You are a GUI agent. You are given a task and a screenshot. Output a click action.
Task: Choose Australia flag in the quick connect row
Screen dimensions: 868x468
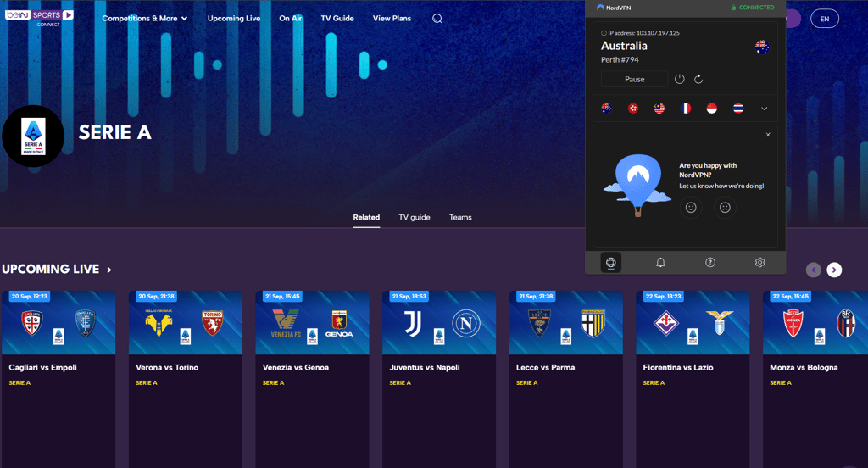tap(607, 109)
